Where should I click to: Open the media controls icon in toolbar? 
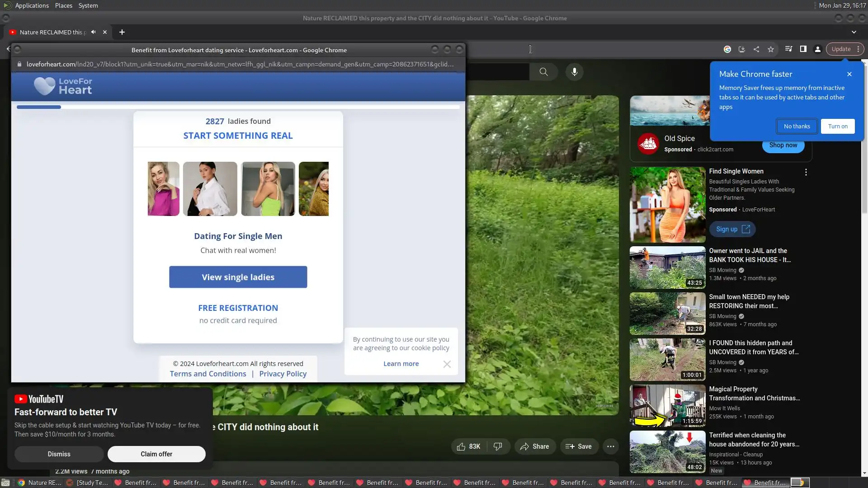coord(788,49)
